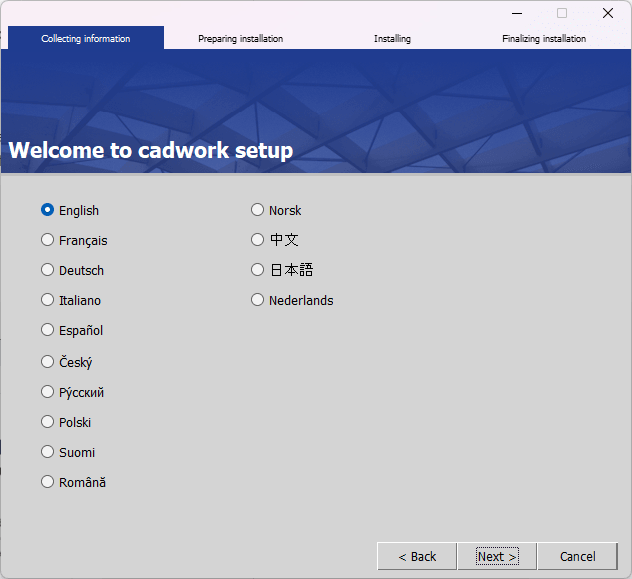The width and height of the screenshot is (632, 579).
Task: Open the Collecting information tab
Action: click(x=86, y=38)
